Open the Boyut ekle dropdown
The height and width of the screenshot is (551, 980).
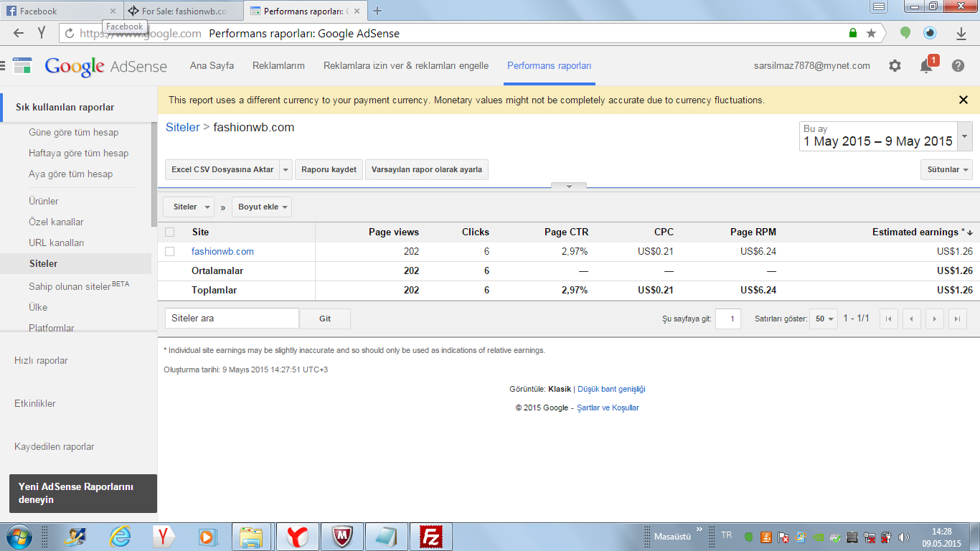point(261,207)
